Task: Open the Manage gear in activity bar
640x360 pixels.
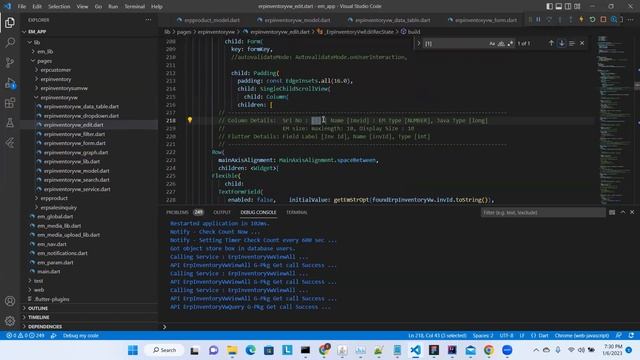Action: 10,321
